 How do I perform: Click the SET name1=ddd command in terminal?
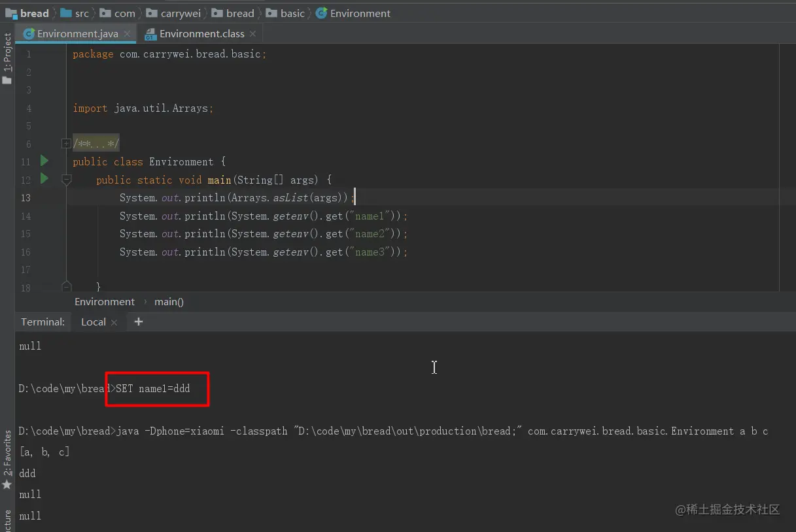click(x=152, y=388)
